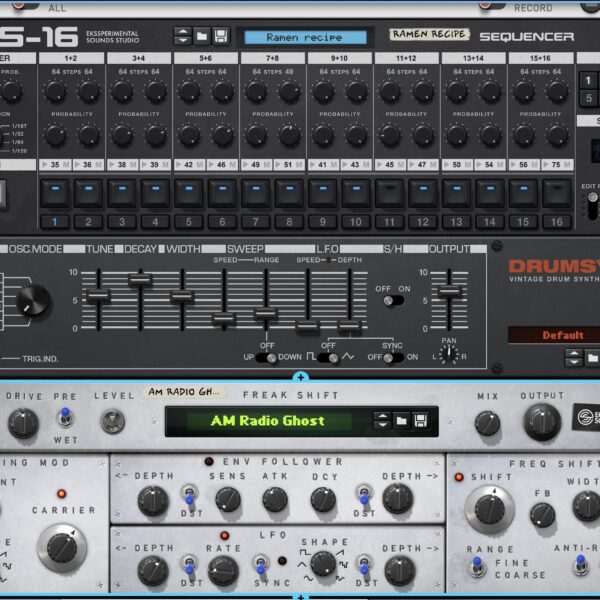Select the 1+2 channel pair tab
Image resolution: width=600 pixels, height=600 pixels.
[x=71, y=58]
